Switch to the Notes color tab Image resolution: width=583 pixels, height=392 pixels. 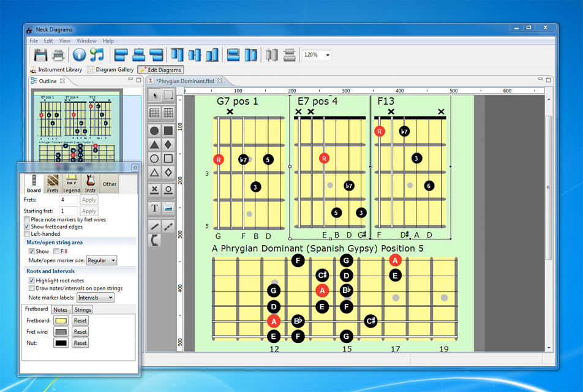click(60, 309)
